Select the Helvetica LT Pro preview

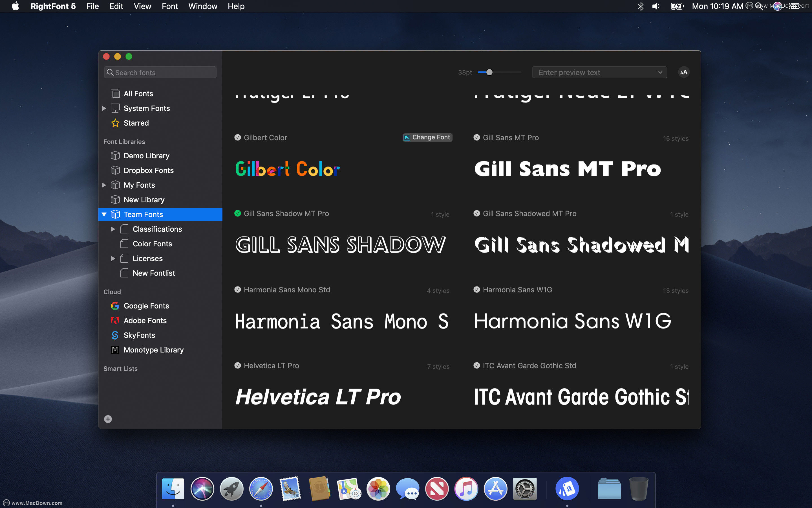pos(318,397)
